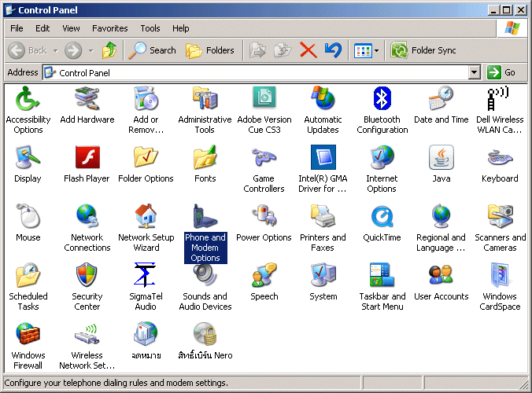This screenshot has width=532, height=393.
Task: Open User Accounts icon
Action: pyautogui.click(x=441, y=275)
